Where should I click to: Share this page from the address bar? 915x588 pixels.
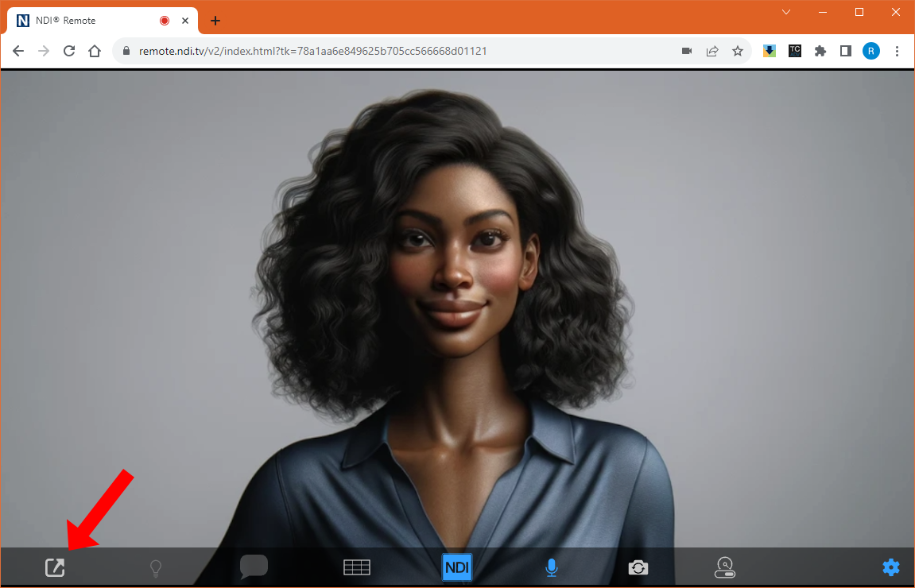(x=712, y=51)
